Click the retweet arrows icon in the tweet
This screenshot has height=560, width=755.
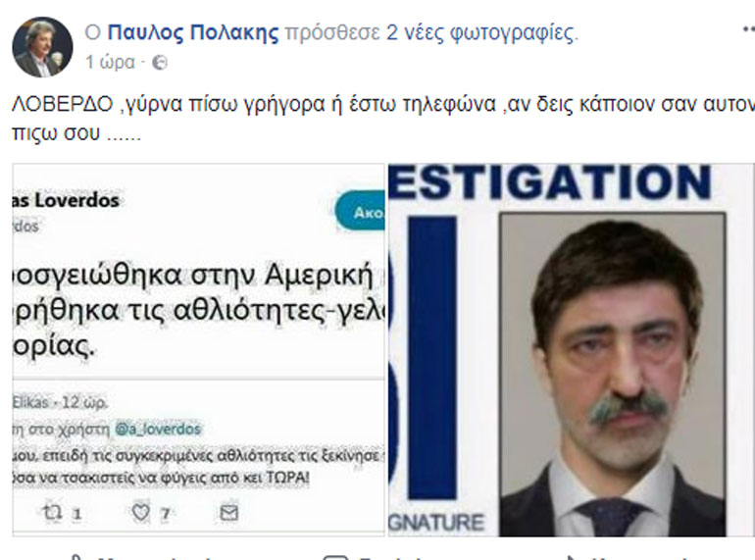(51, 512)
